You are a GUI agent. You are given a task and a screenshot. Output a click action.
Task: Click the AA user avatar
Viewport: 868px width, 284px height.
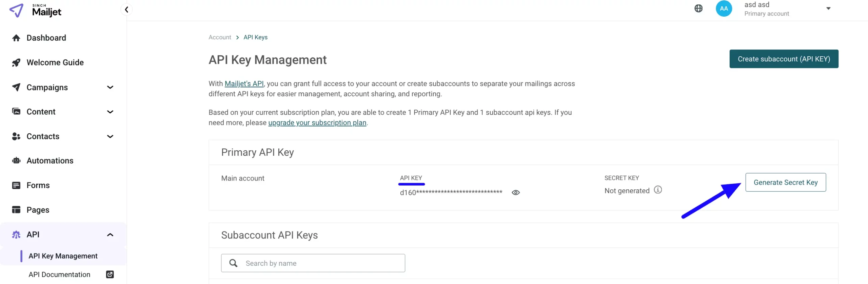[724, 8]
